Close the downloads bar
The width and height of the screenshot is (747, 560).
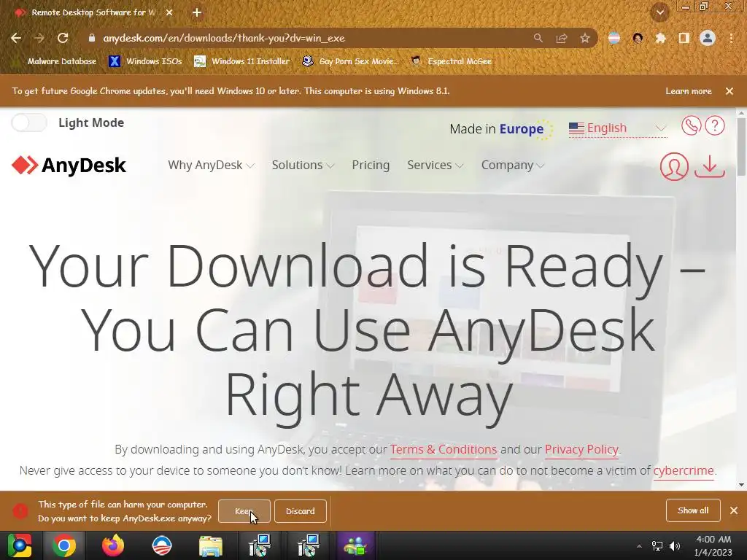[x=734, y=510]
